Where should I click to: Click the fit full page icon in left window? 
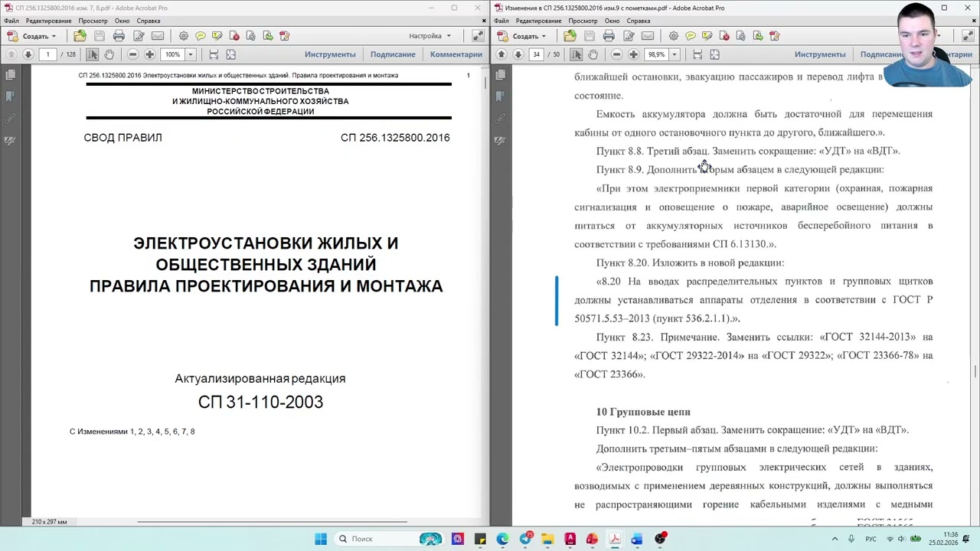coord(230,54)
